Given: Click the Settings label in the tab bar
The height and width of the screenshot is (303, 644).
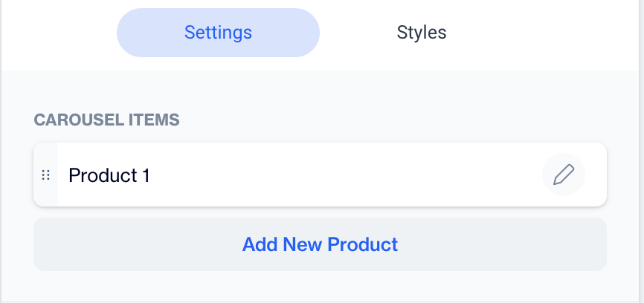Looking at the screenshot, I should [218, 33].
